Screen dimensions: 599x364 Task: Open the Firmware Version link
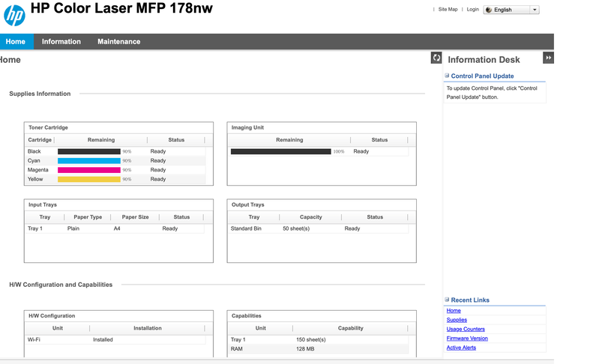[x=467, y=339]
